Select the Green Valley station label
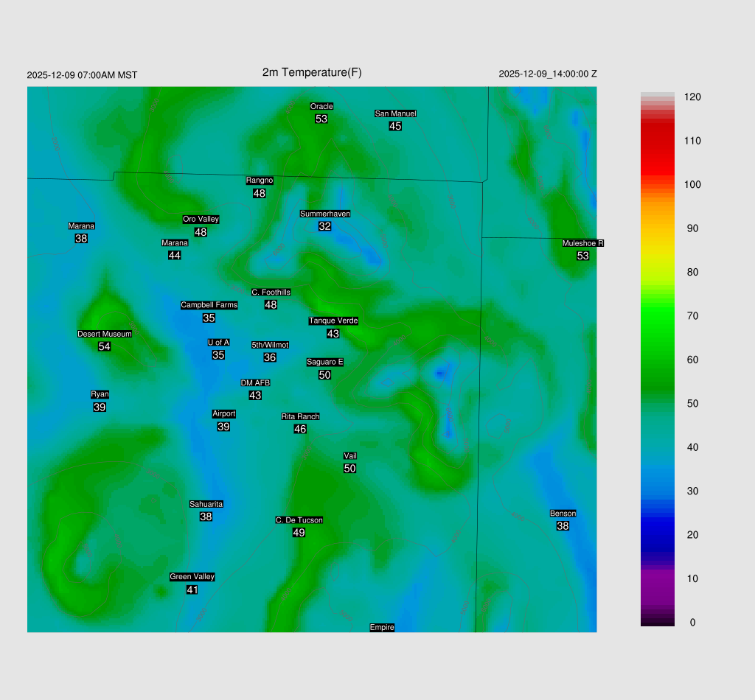This screenshot has width=755, height=700. click(192, 577)
